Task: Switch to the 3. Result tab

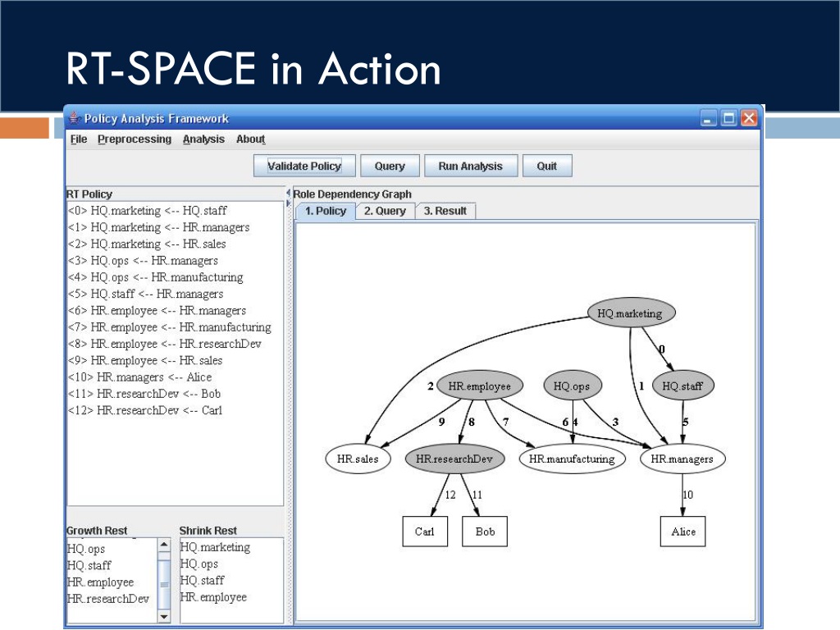Action: pyautogui.click(x=445, y=211)
